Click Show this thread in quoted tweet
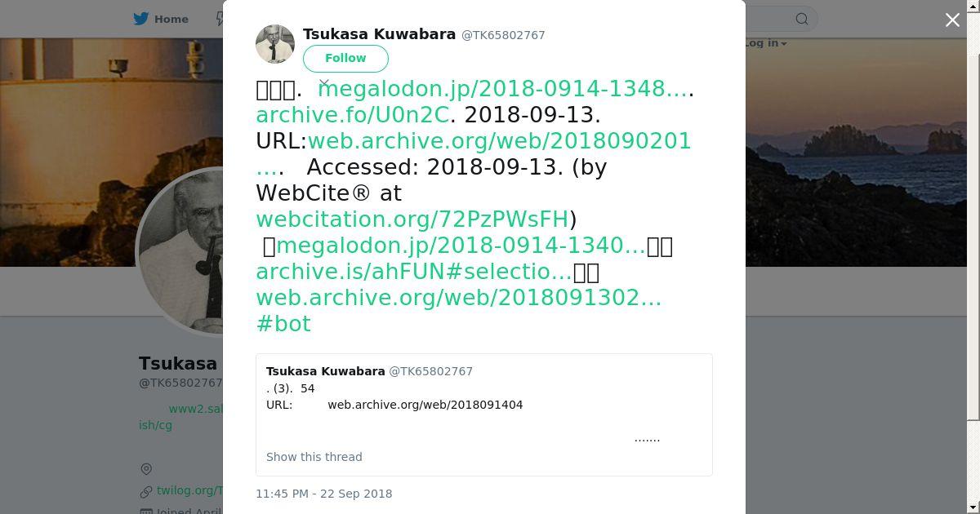 314,457
